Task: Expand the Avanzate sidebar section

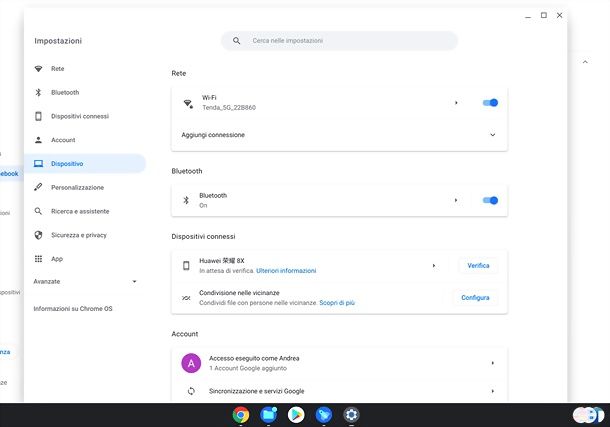Action: tap(134, 282)
